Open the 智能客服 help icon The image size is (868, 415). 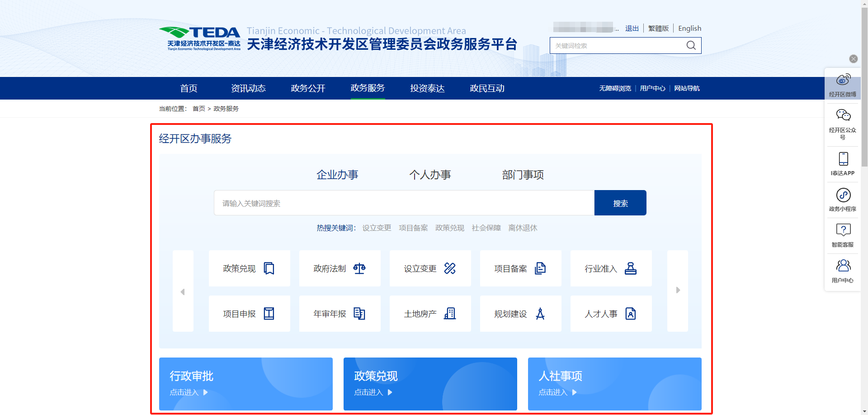pos(843,230)
